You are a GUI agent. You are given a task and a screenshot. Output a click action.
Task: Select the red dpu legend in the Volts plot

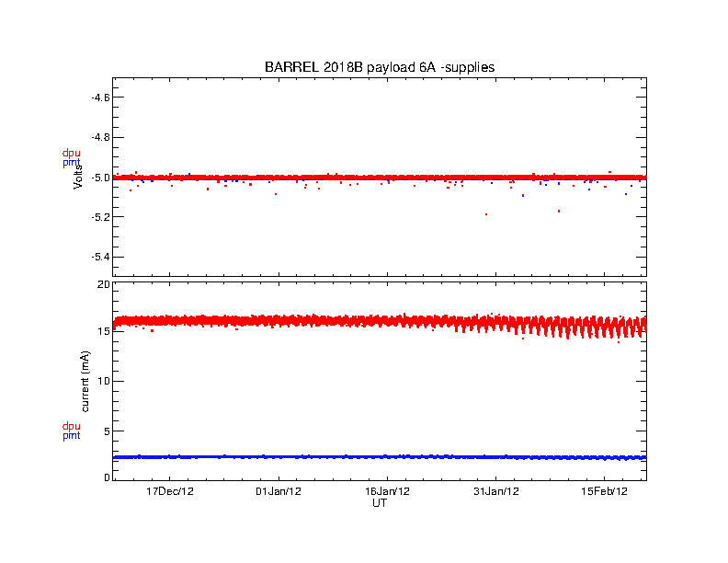point(71,153)
